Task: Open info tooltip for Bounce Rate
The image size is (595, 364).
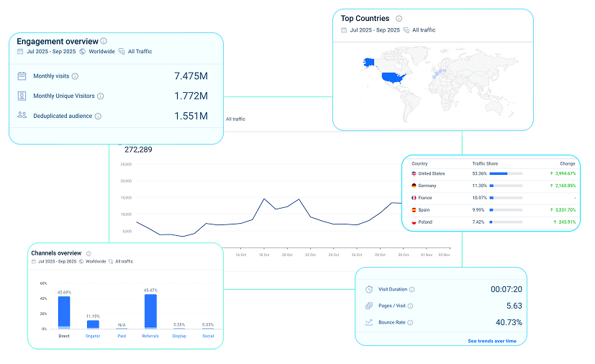Action: [x=410, y=322]
